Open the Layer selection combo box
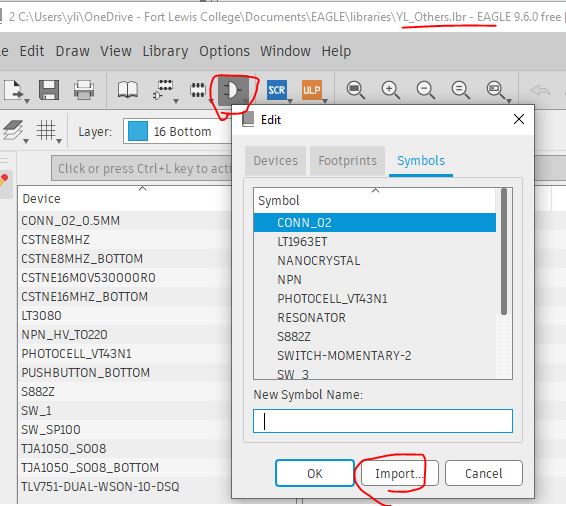The width and height of the screenshot is (566, 506). click(x=178, y=131)
